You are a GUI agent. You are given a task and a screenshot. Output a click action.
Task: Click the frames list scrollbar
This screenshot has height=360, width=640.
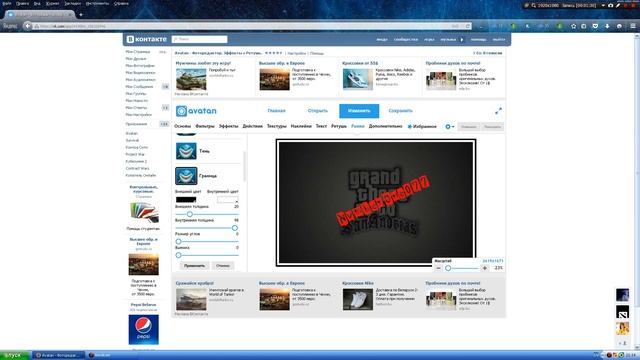(244, 167)
